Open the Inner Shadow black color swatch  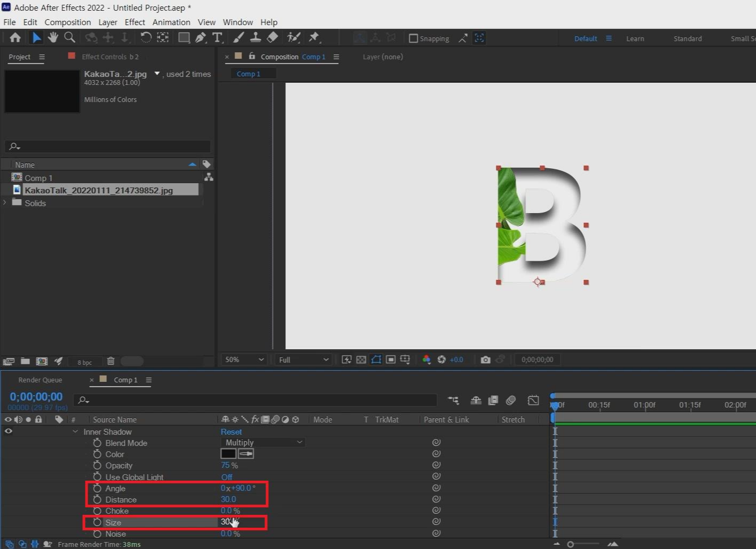pyautogui.click(x=228, y=453)
